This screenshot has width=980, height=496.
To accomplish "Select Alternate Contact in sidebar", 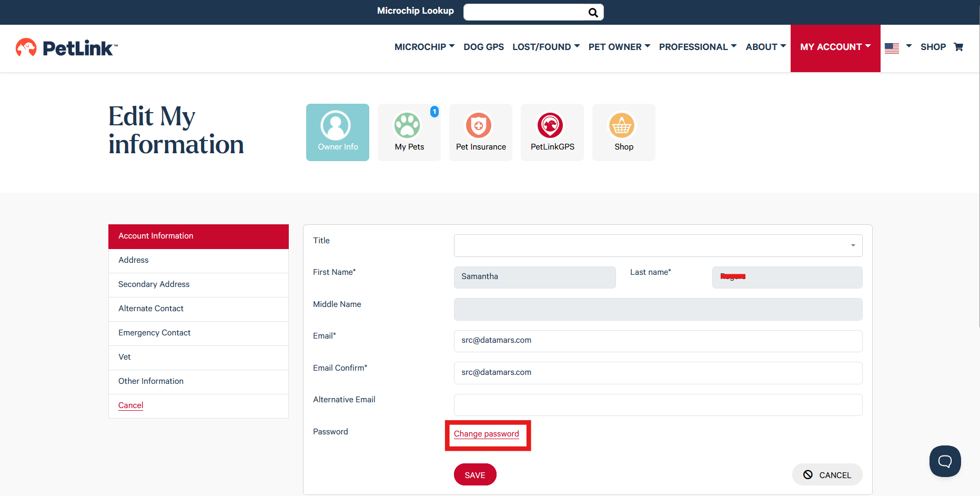I will pos(198,309).
